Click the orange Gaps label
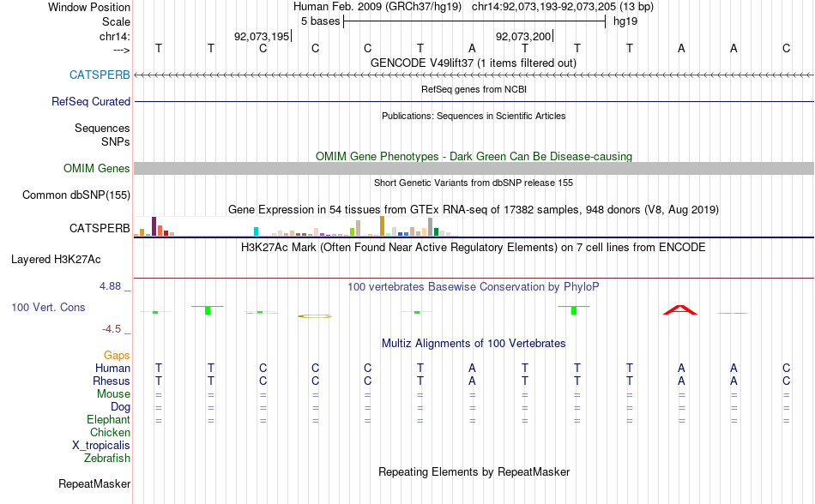The height and width of the screenshot is (504, 815). (x=117, y=356)
